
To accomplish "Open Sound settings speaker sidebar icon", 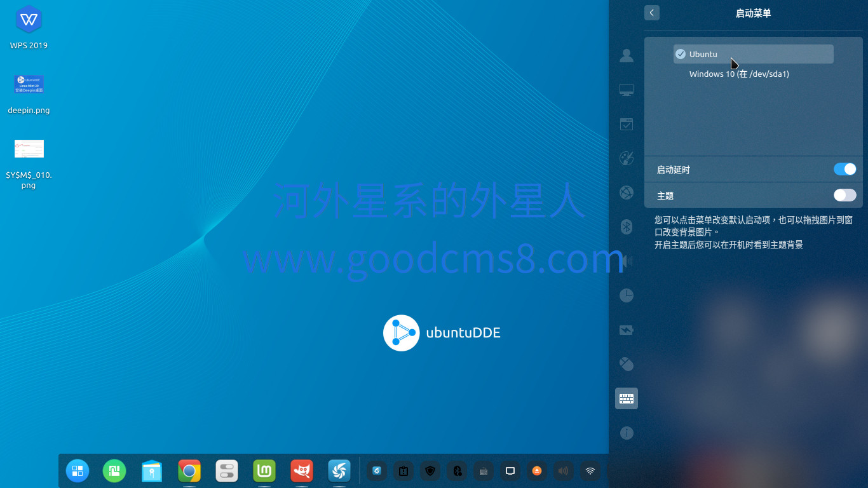I will click(x=627, y=261).
